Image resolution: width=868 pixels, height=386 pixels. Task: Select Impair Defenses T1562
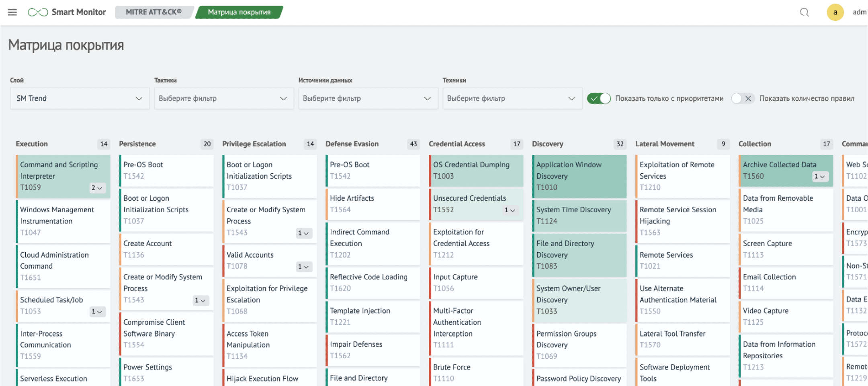click(x=373, y=350)
